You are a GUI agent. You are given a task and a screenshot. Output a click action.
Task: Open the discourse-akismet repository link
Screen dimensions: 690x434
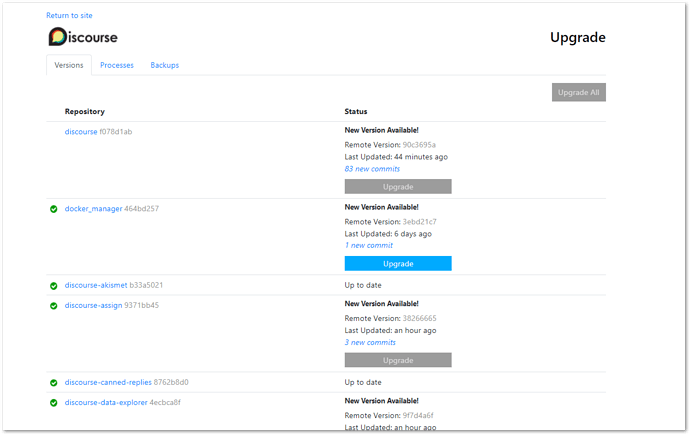click(96, 285)
